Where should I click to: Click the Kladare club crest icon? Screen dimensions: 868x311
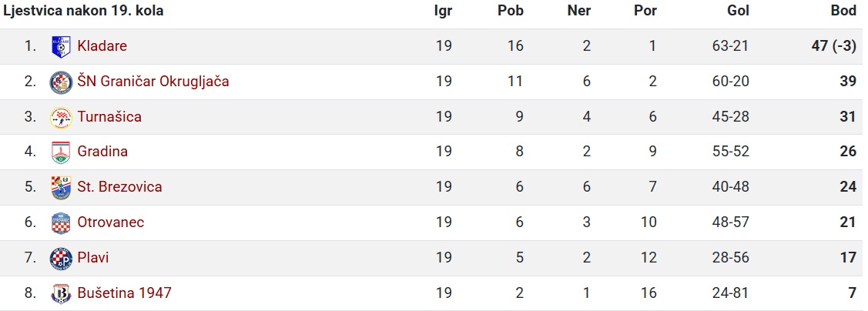[61, 46]
